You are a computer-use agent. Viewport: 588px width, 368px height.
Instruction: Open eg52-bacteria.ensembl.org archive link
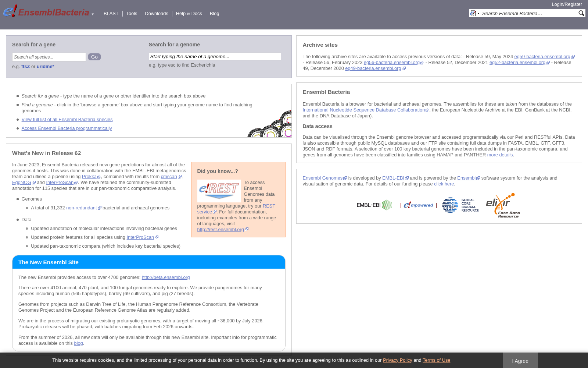pyautogui.click(x=519, y=63)
